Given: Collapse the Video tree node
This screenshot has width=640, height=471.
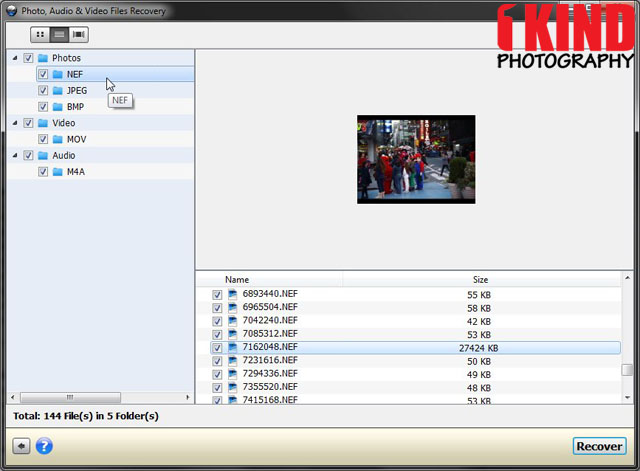Looking at the screenshot, I should [15, 123].
